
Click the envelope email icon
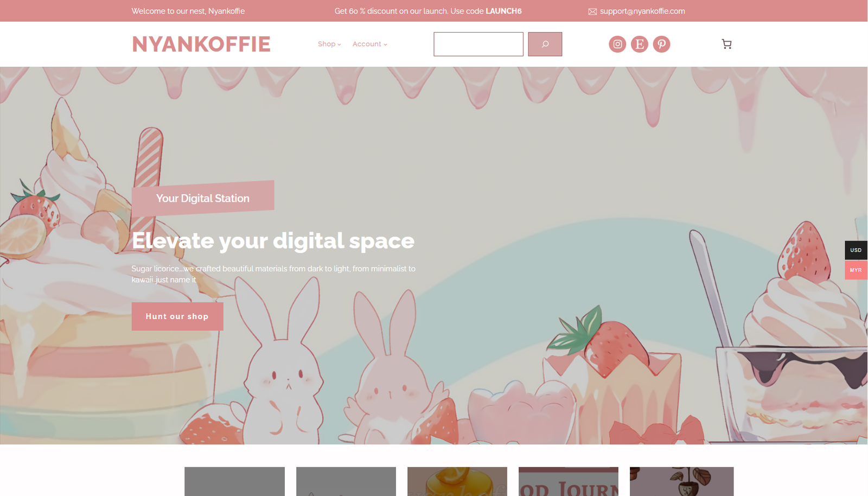point(592,11)
